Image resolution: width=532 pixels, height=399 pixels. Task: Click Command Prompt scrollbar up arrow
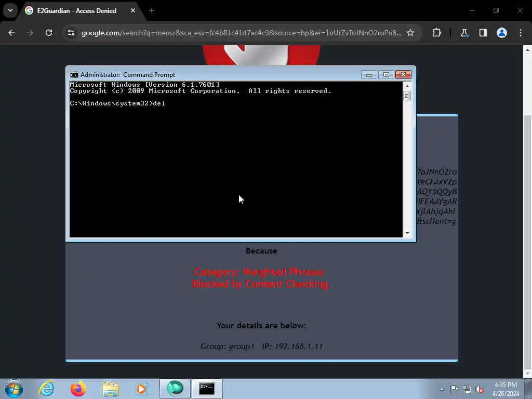click(407, 86)
